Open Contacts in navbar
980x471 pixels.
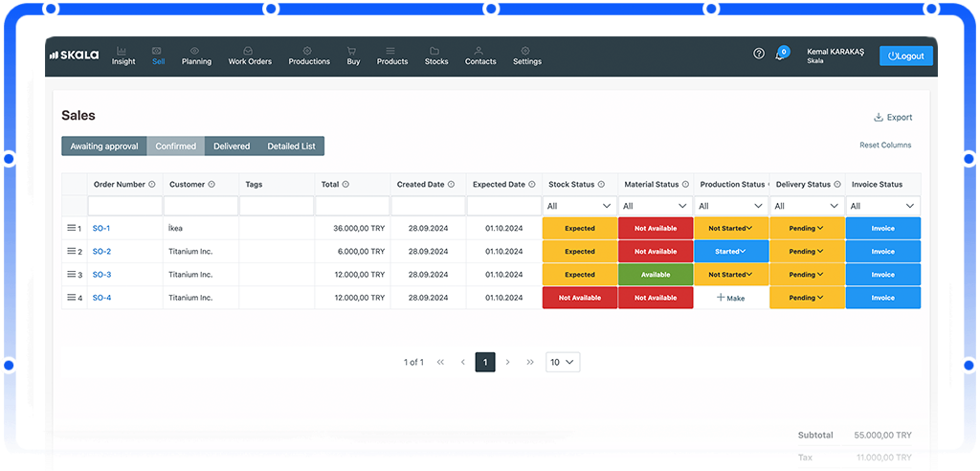pyautogui.click(x=480, y=56)
